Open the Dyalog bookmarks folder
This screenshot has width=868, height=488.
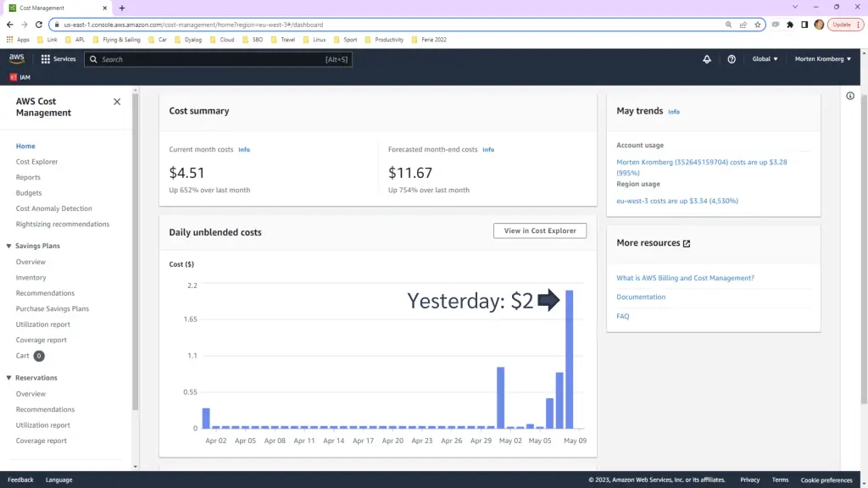pyautogui.click(x=187, y=40)
